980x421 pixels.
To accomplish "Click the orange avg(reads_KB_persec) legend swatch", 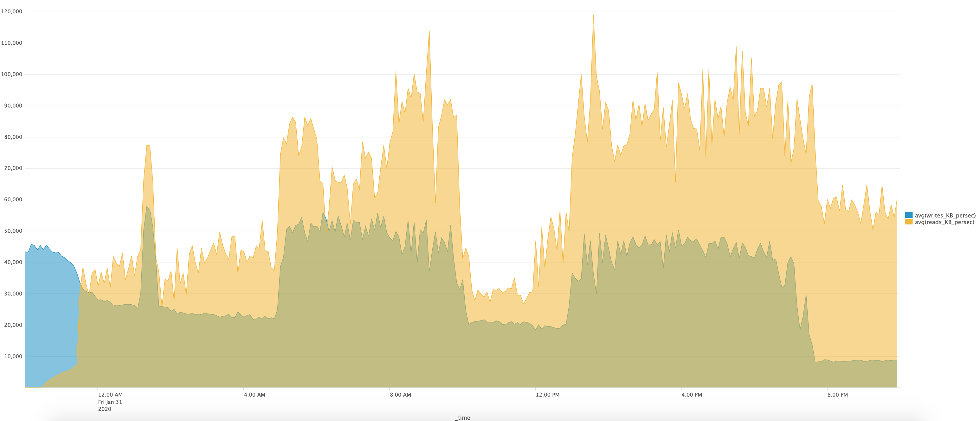I will click(x=908, y=222).
